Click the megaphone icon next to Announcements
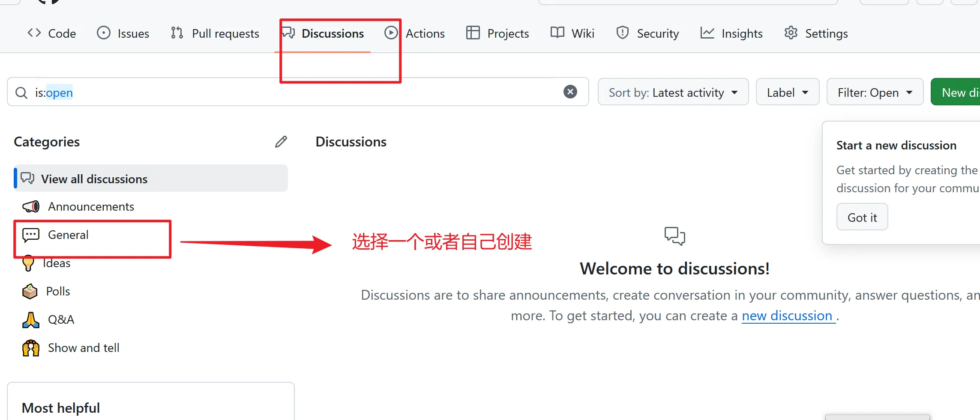This screenshot has height=420, width=980. (x=31, y=207)
